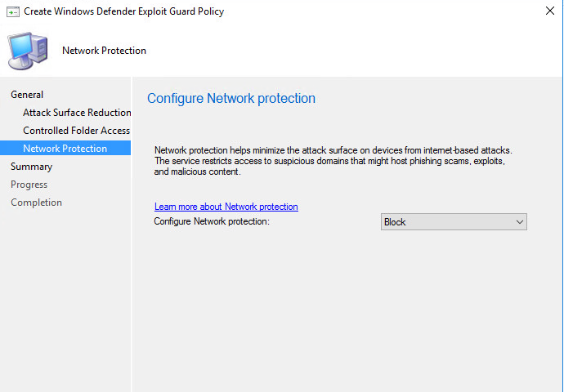Screen dimensions: 564x392
Task: Click the Network protection description paragraph
Action: pyautogui.click(x=333, y=161)
